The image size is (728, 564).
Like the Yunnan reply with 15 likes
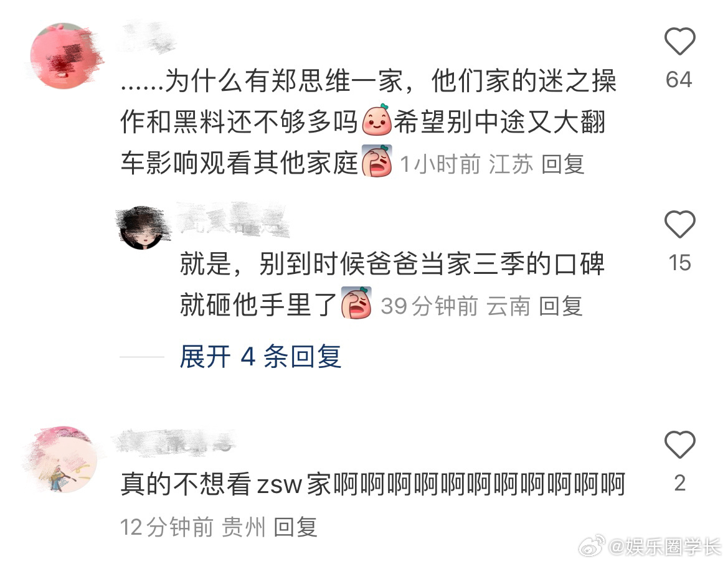(x=679, y=224)
